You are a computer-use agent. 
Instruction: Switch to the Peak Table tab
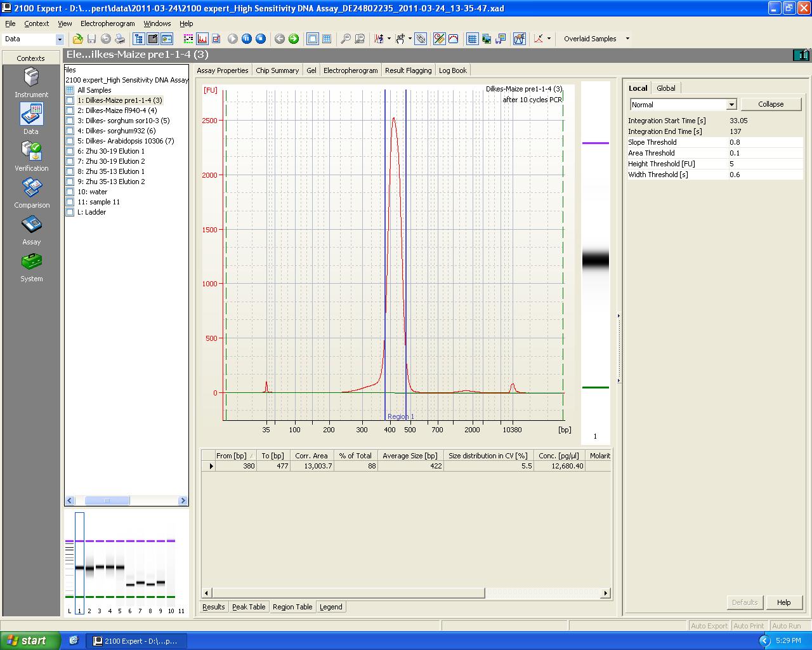coord(249,607)
